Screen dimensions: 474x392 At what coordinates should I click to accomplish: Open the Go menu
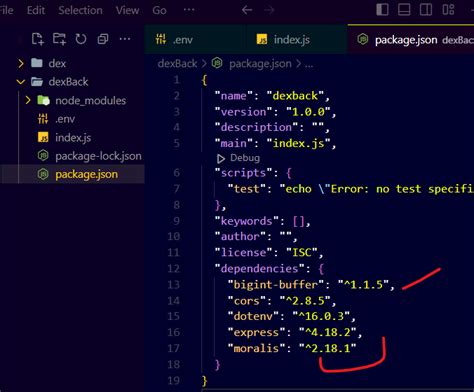pos(159,10)
